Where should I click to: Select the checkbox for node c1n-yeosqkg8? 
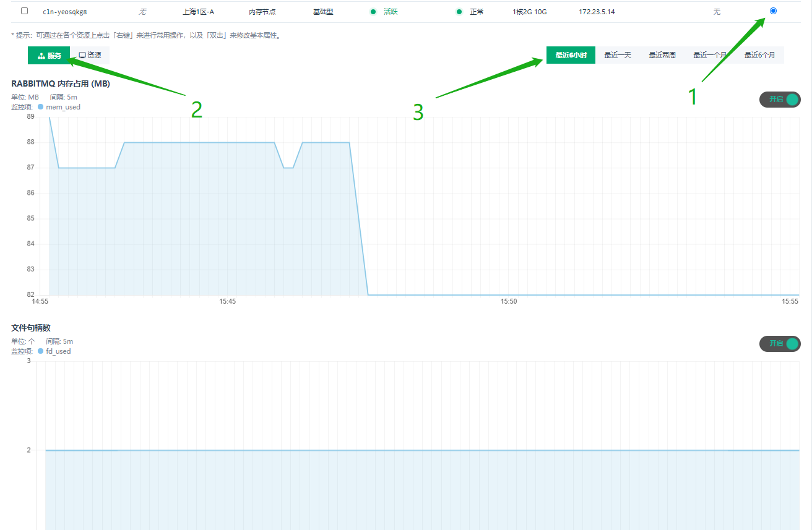pyautogui.click(x=24, y=11)
